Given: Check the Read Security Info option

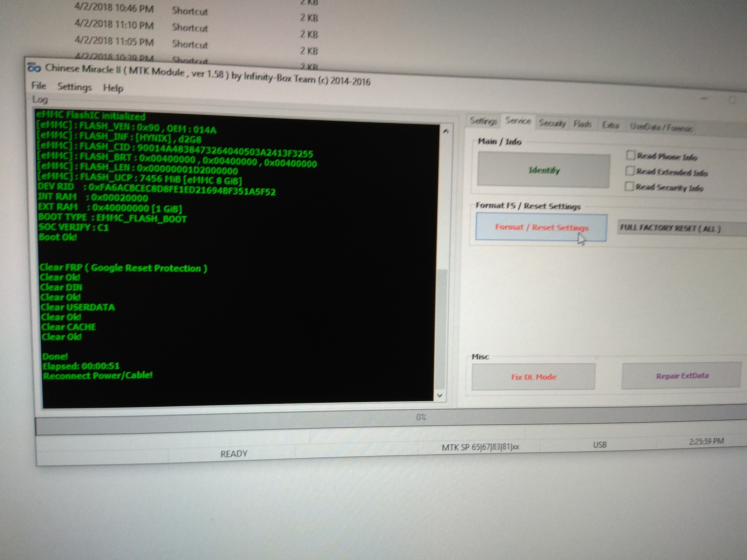Looking at the screenshot, I should pos(629,186).
